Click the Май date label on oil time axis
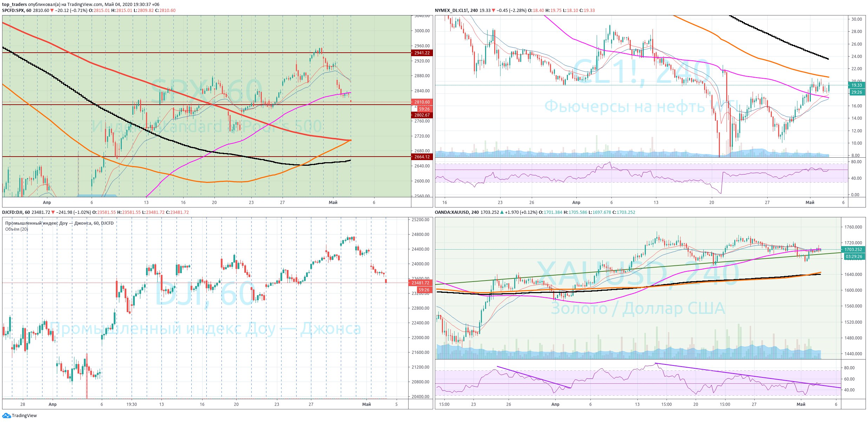This screenshot has width=868, height=422. click(810, 203)
